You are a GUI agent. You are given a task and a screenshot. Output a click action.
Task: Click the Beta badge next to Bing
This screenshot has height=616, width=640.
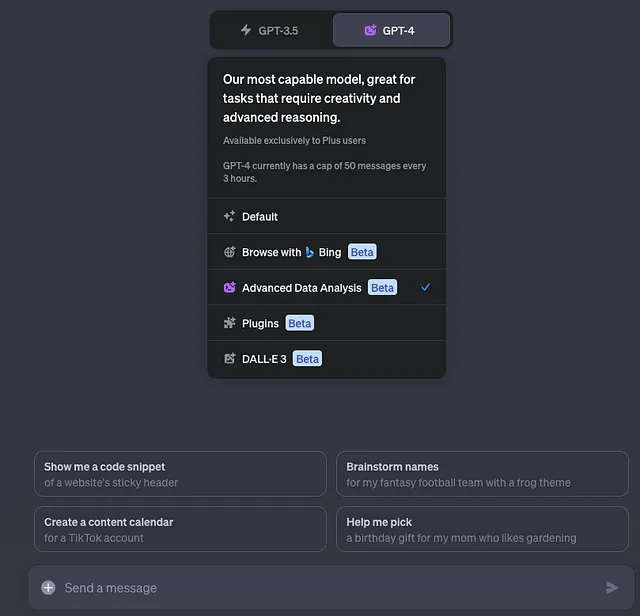coord(362,252)
